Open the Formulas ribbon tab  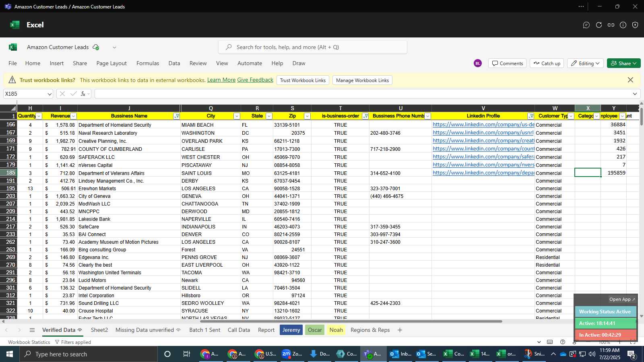(148, 63)
